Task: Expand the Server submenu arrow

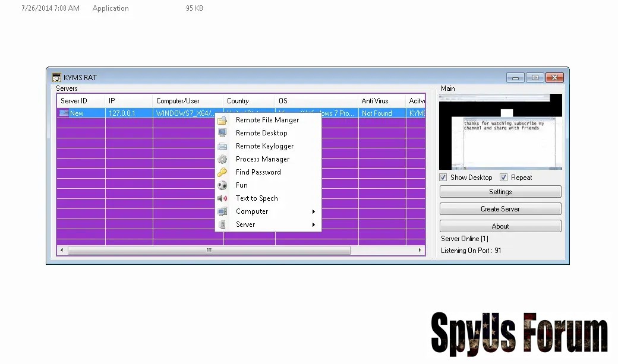Action: [x=313, y=224]
